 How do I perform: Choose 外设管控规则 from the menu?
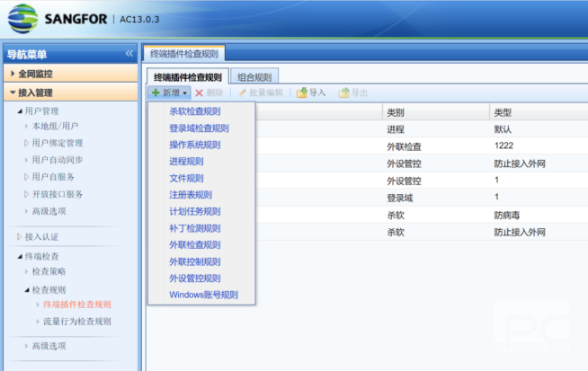(194, 278)
